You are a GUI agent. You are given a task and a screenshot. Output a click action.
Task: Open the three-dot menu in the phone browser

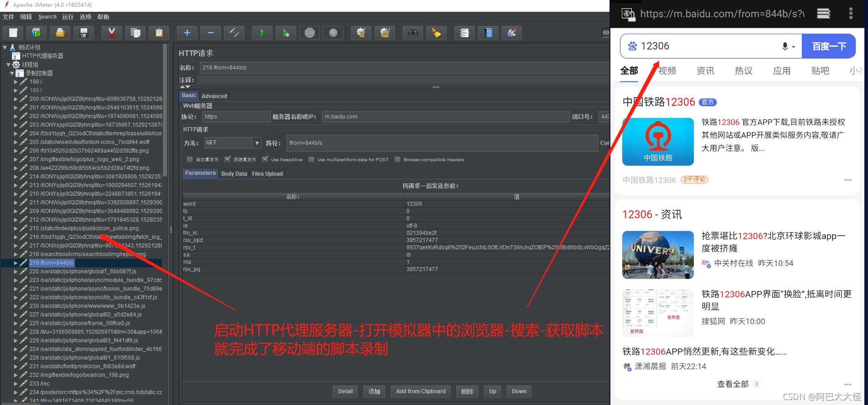[851, 14]
